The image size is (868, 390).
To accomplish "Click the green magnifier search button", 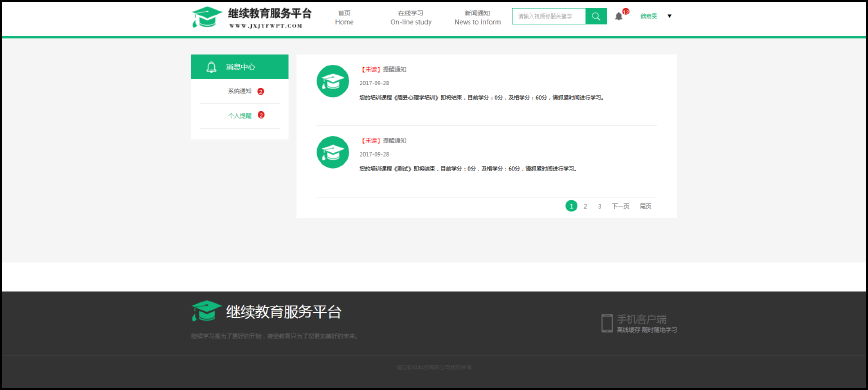I will pos(596,17).
